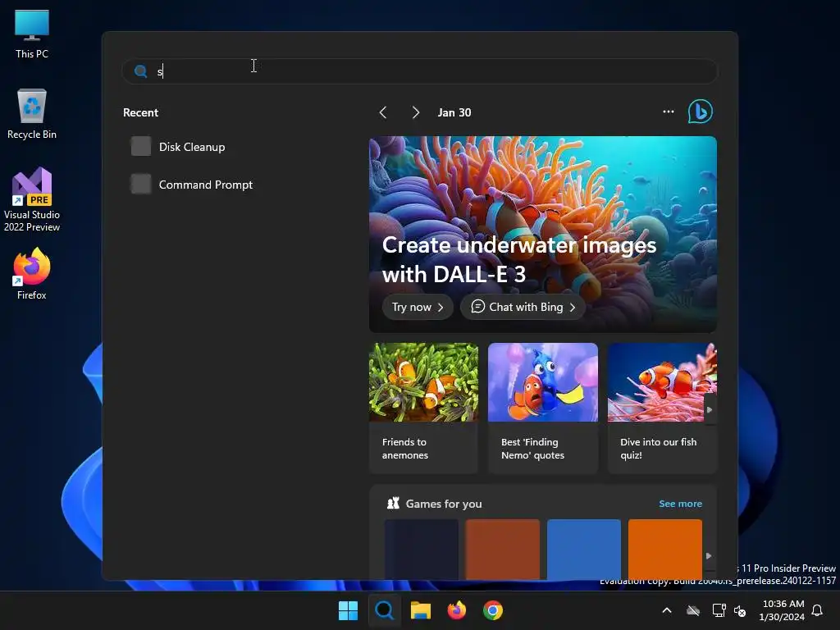The height and width of the screenshot is (630, 840).
Task: Open Dive into our fish quiz card
Action: tap(662, 409)
